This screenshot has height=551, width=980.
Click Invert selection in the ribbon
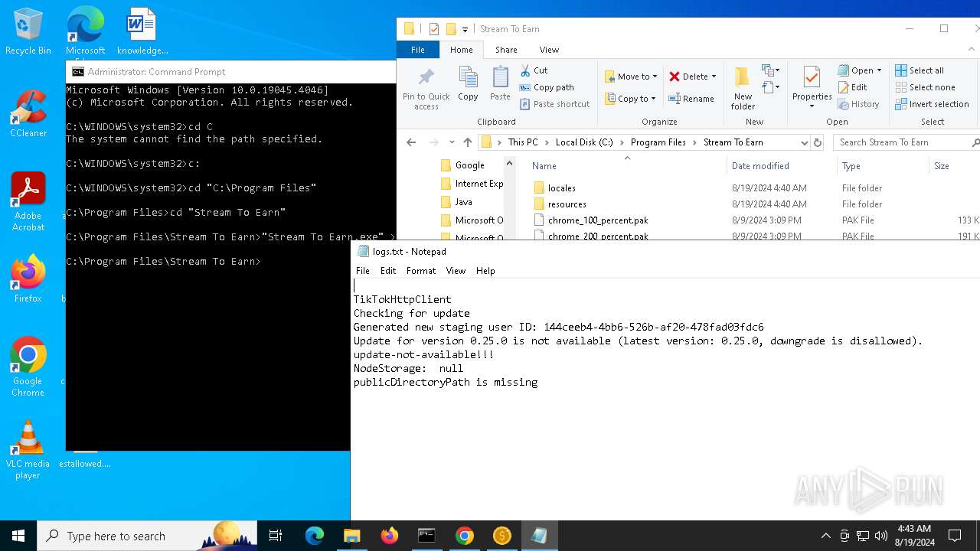point(932,104)
